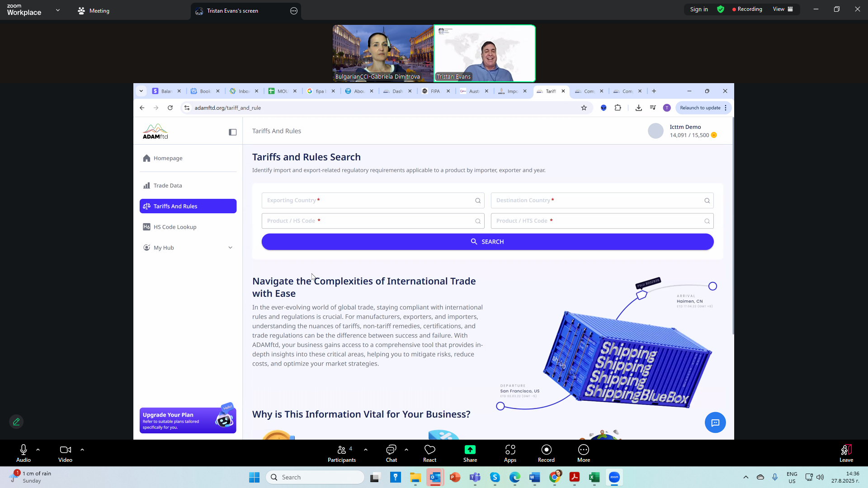Image resolution: width=868 pixels, height=488 pixels.
Task: Open Excel from the taskbar
Action: click(594, 477)
